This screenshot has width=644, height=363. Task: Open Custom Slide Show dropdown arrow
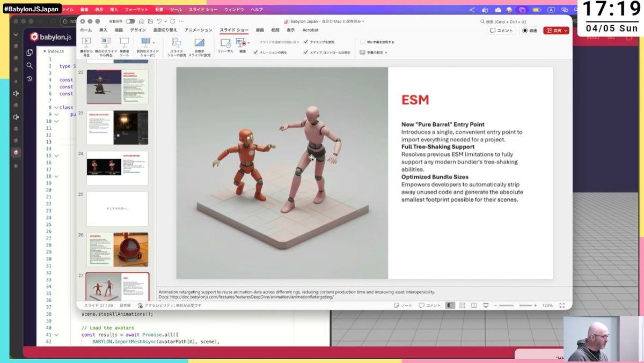pyautogui.click(x=153, y=42)
